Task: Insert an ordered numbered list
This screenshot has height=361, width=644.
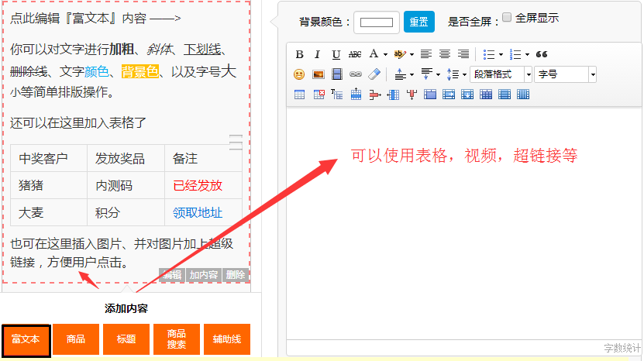Action: click(515, 54)
